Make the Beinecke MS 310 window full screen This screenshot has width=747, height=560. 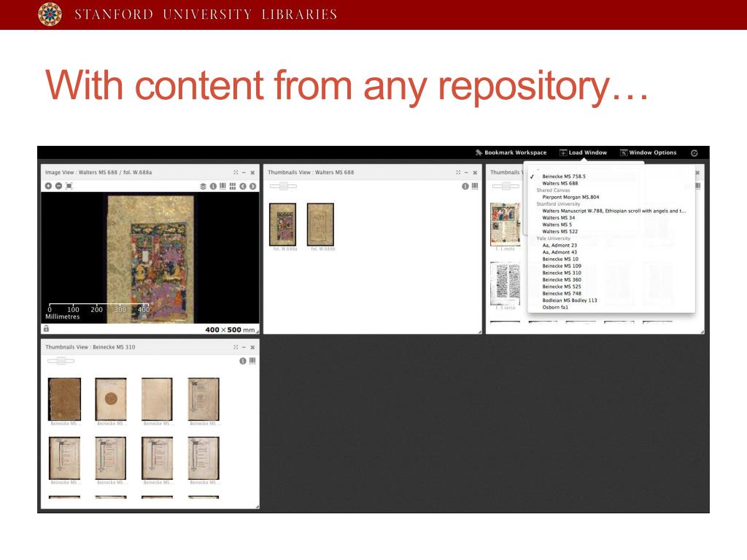point(236,347)
